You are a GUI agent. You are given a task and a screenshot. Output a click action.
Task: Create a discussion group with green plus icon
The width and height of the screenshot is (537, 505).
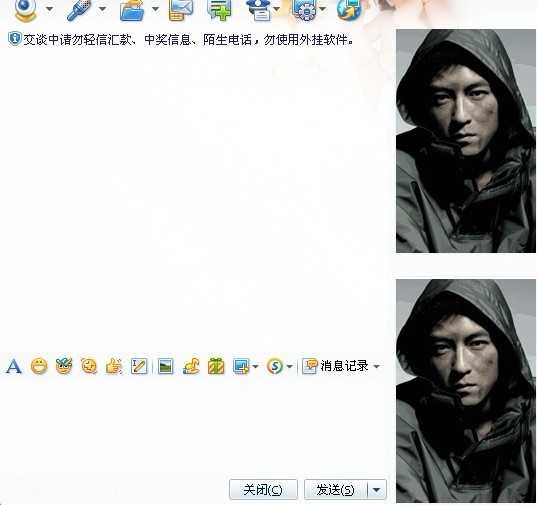coord(219,10)
